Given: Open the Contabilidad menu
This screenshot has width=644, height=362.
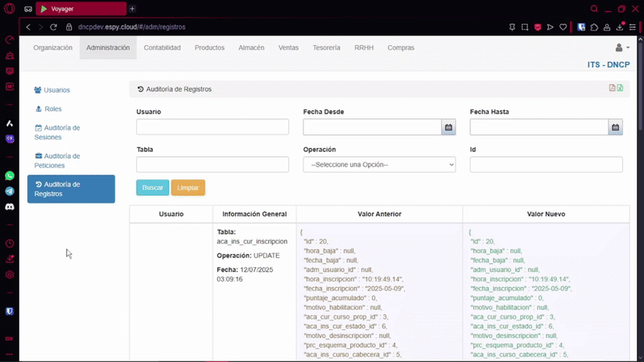Looking at the screenshot, I should coord(162,47).
